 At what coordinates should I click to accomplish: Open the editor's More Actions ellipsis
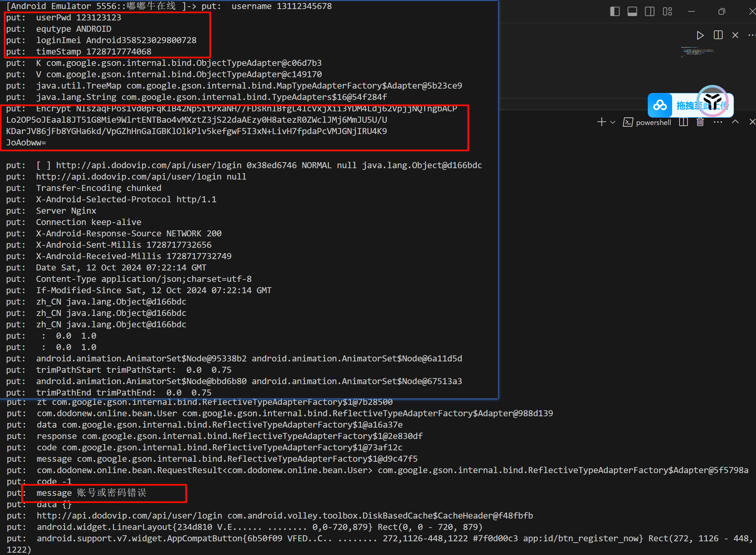(752, 35)
